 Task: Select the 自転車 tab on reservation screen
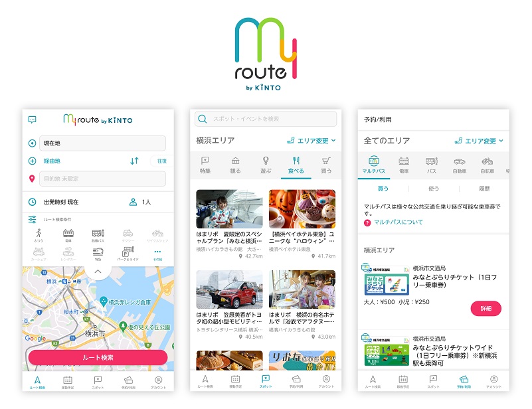[488, 165]
